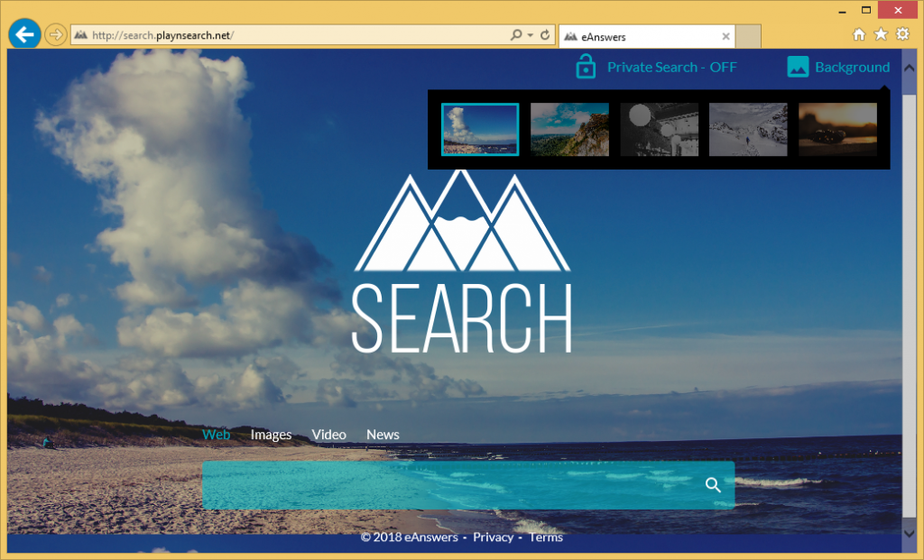Image resolution: width=924 pixels, height=560 pixels.
Task: Click the scrollbar up arrow
Action: [910, 69]
